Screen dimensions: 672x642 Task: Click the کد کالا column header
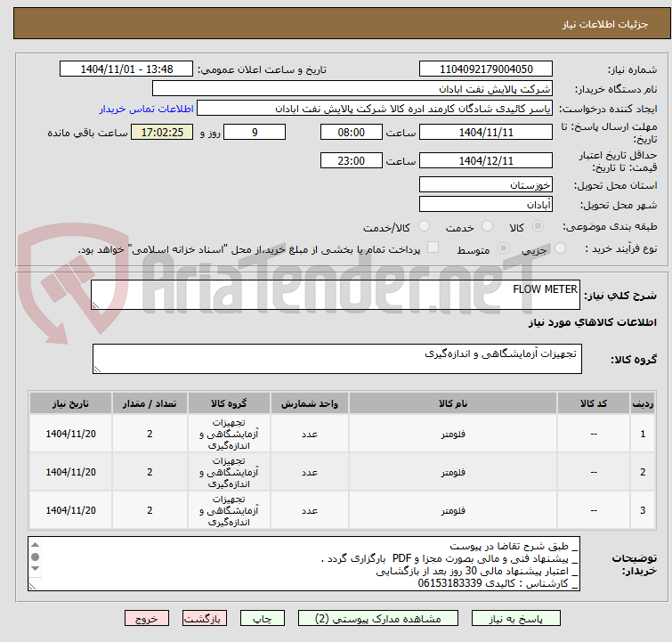pos(593,403)
